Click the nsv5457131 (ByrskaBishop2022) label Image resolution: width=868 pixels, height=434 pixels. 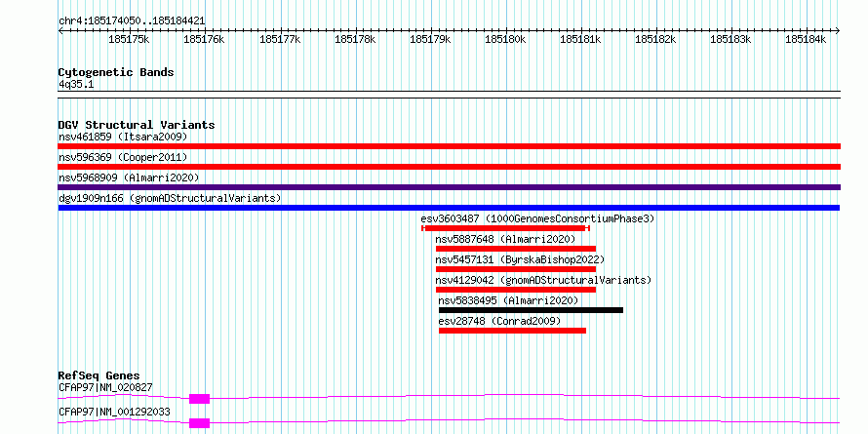[520, 259]
